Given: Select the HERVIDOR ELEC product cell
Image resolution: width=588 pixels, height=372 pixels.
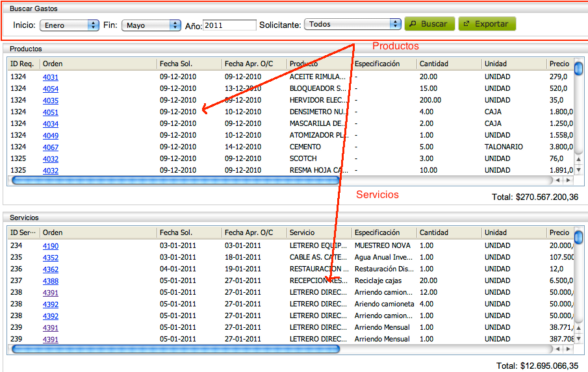Looking at the screenshot, I should point(319,100).
